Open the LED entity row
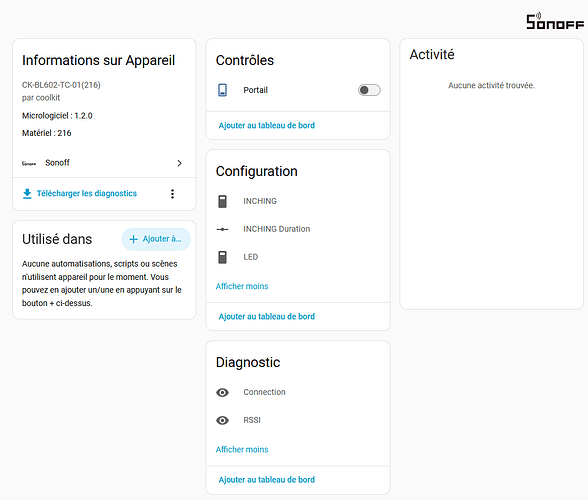 pyautogui.click(x=298, y=257)
